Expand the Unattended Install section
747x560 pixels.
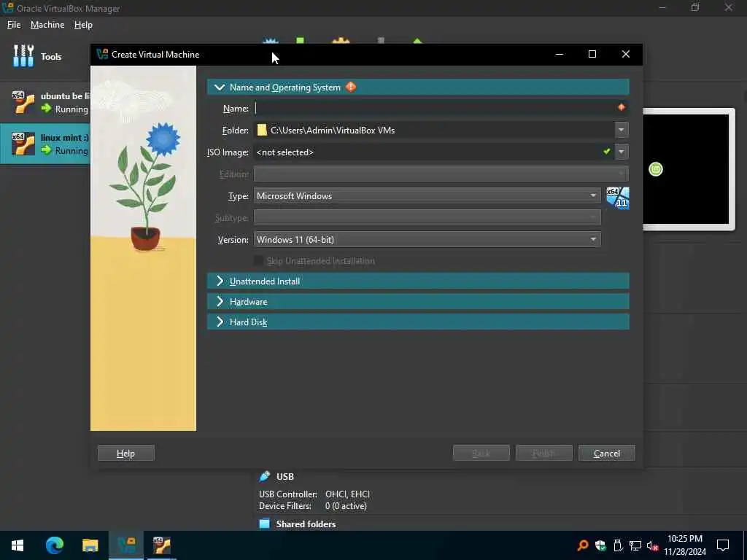pos(418,281)
